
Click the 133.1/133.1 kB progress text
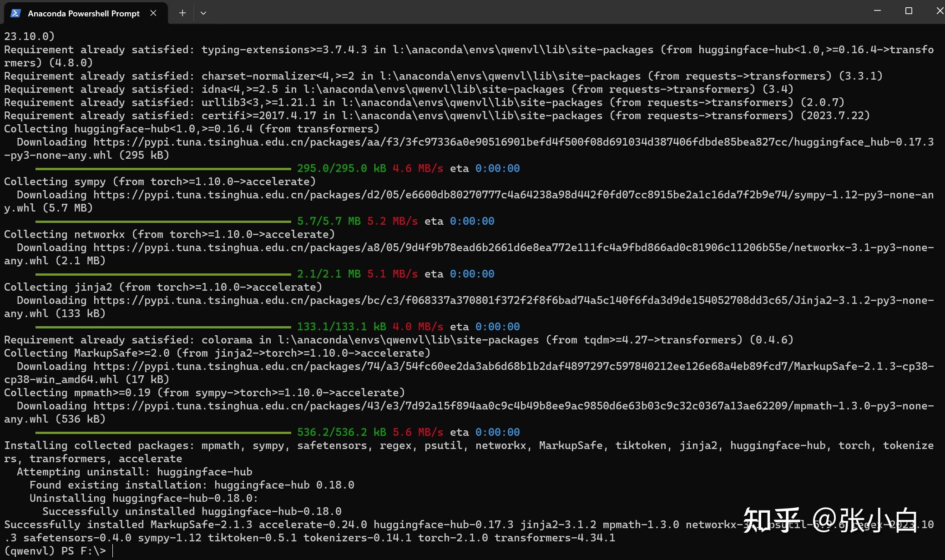(x=341, y=327)
